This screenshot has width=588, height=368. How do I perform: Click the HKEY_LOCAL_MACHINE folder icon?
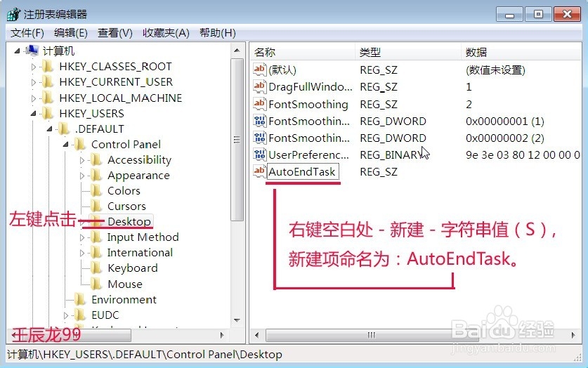point(47,98)
